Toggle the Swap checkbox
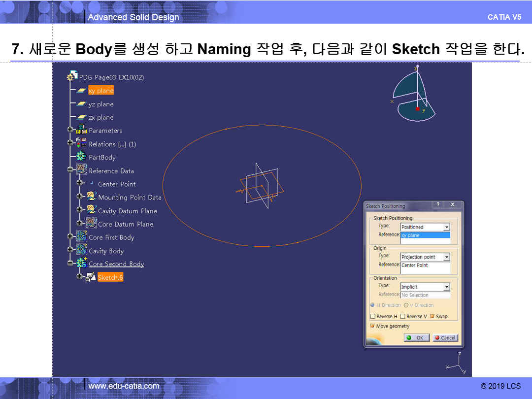The height and width of the screenshot is (399, 532). coord(432,316)
